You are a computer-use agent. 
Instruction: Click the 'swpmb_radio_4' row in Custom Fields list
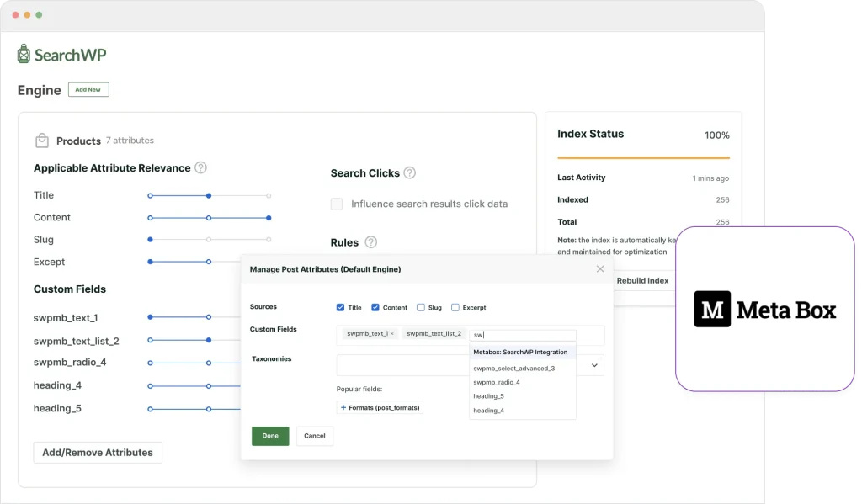(x=70, y=362)
